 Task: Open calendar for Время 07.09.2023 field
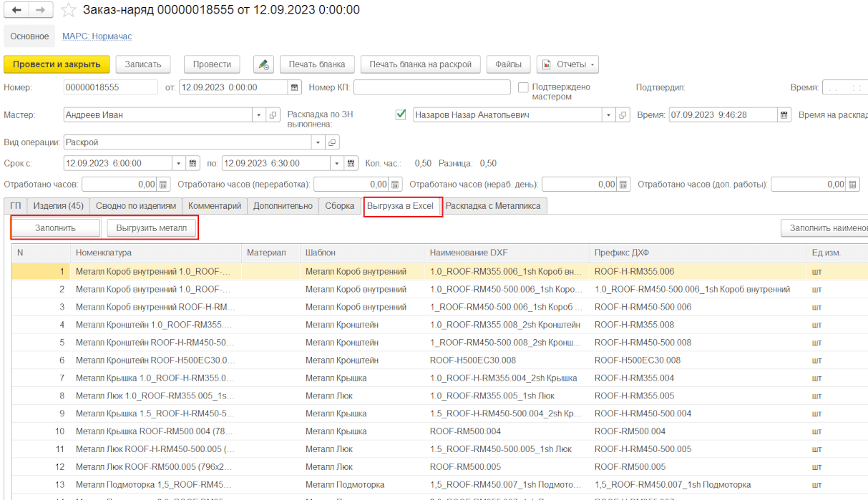coord(783,115)
